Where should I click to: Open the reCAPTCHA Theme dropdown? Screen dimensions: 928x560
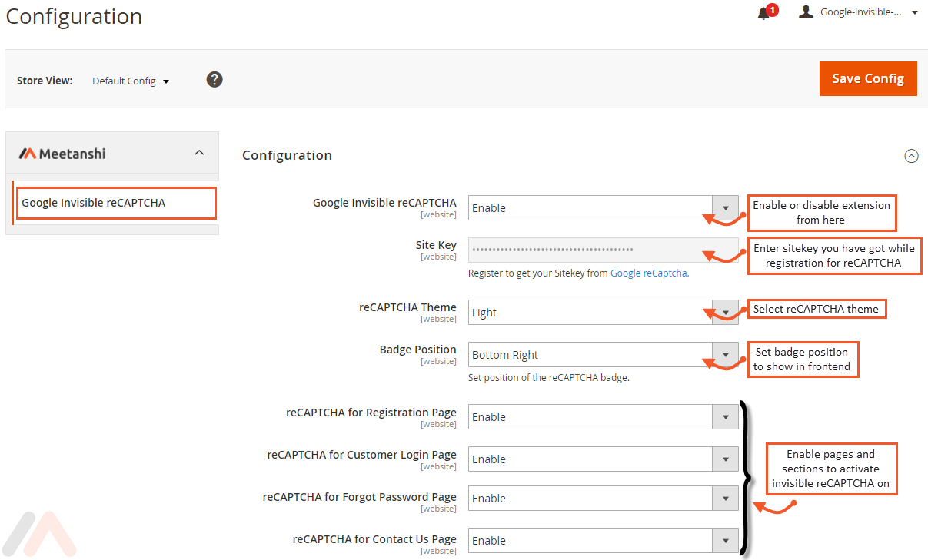point(604,313)
